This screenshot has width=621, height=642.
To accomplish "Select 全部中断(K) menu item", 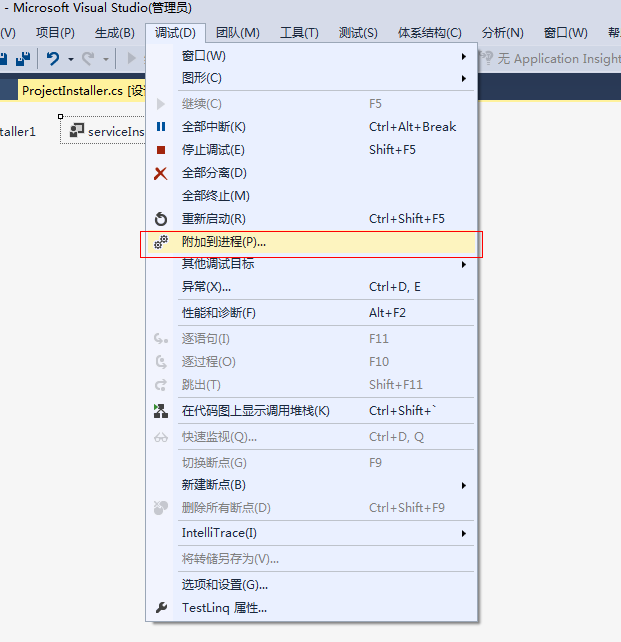I will coord(312,127).
